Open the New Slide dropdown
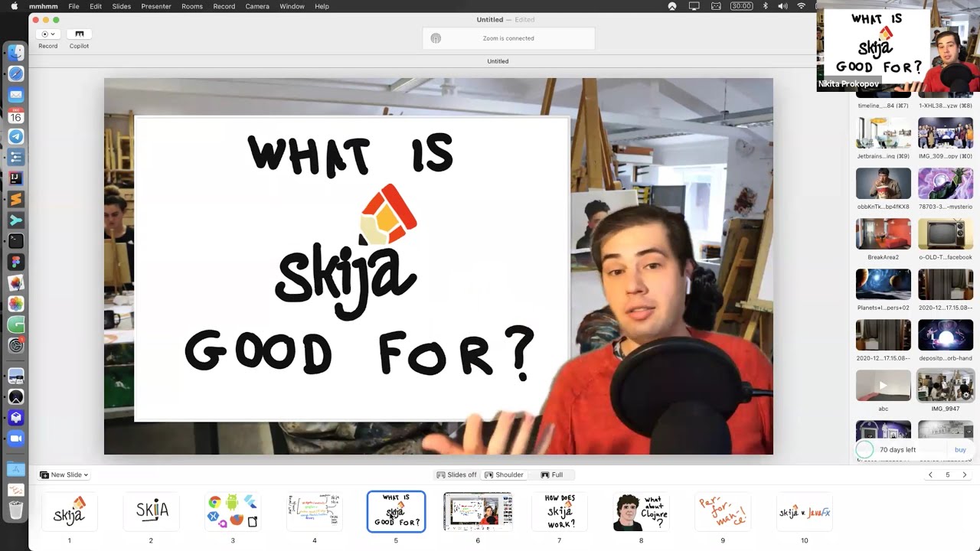The height and width of the screenshot is (551, 980). point(64,474)
